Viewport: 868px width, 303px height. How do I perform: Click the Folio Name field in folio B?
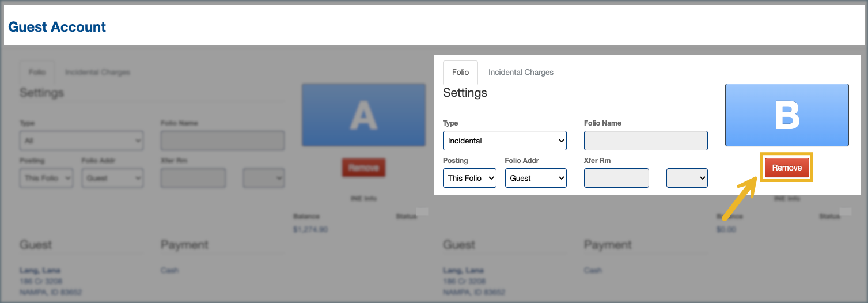click(x=646, y=141)
